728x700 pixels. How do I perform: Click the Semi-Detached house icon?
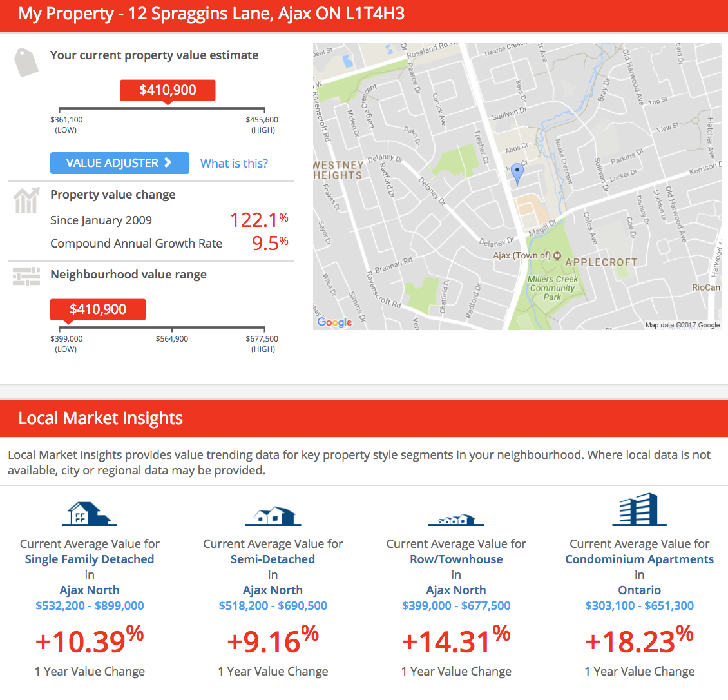tap(273, 516)
